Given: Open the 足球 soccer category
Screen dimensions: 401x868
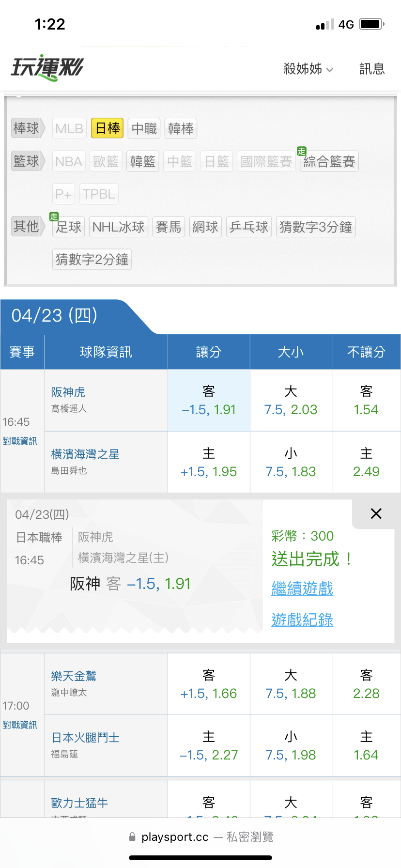Looking at the screenshot, I should pyautogui.click(x=68, y=227).
